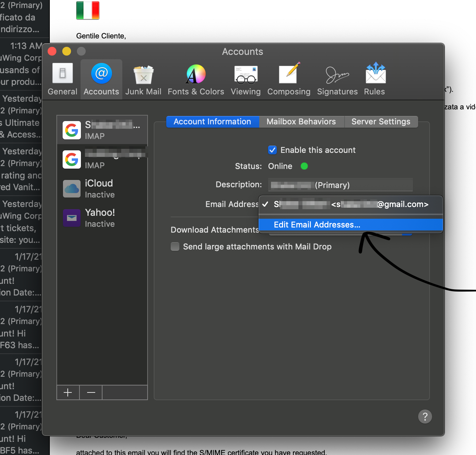
Task: Select the checked gmail.com email address
Action: click(x=351, y=204)
